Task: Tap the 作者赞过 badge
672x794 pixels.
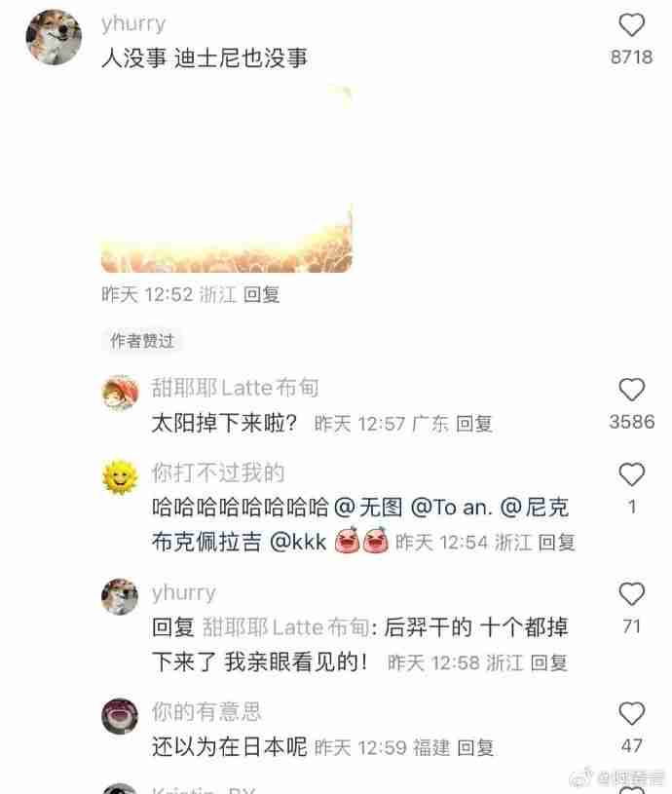Action: pos(142,341)
